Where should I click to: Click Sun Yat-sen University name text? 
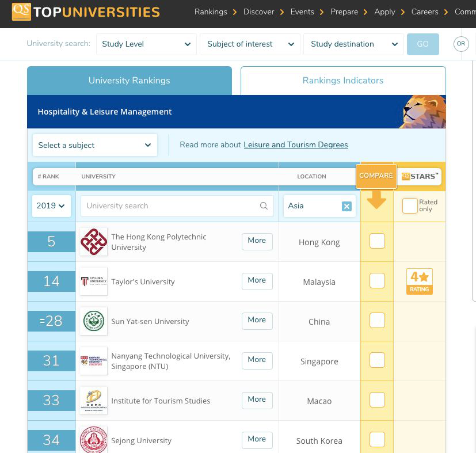click(x=150, y=322)
